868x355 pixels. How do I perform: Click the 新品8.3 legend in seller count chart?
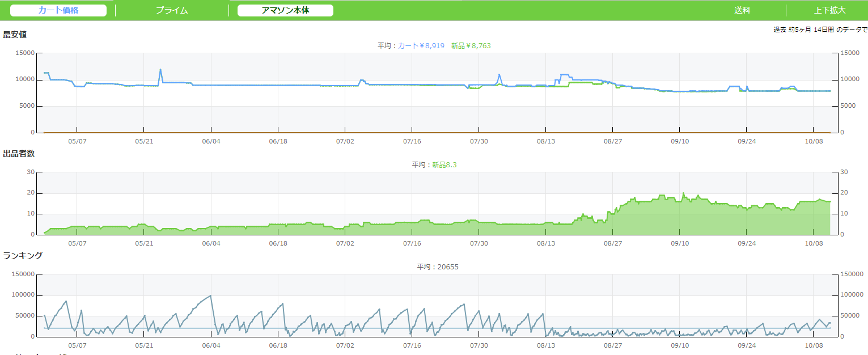(444, 164)
